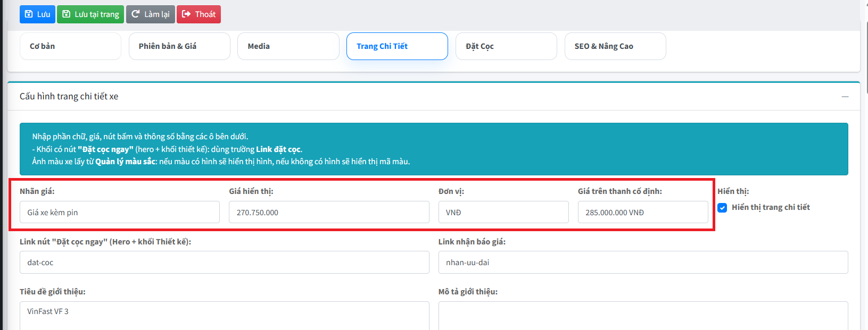Viewport: 868px width, 330px height.
Task: Open the Đặt Cọc tab
Action: click(506, 46)
